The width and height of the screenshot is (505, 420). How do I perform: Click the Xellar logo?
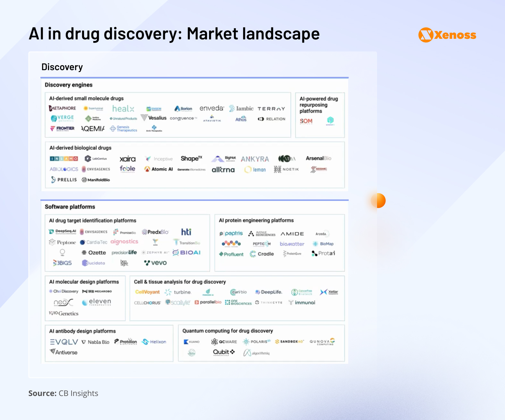pos(329,292)
